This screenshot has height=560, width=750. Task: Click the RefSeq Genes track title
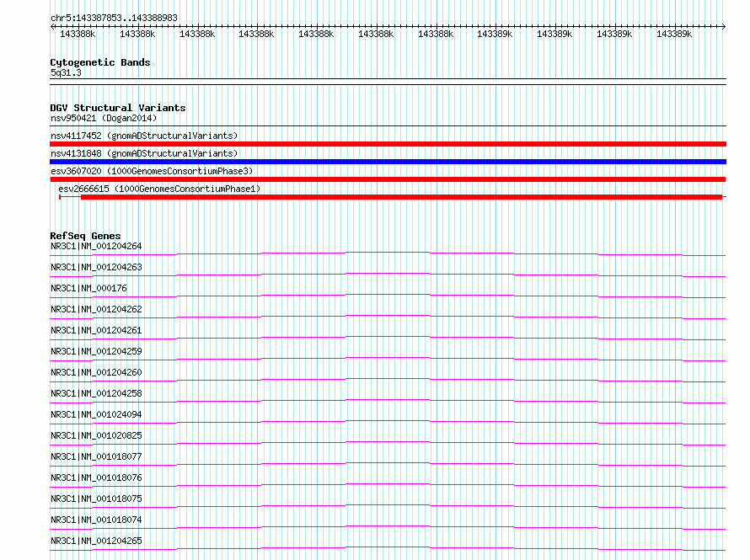[x=85, y=236]
